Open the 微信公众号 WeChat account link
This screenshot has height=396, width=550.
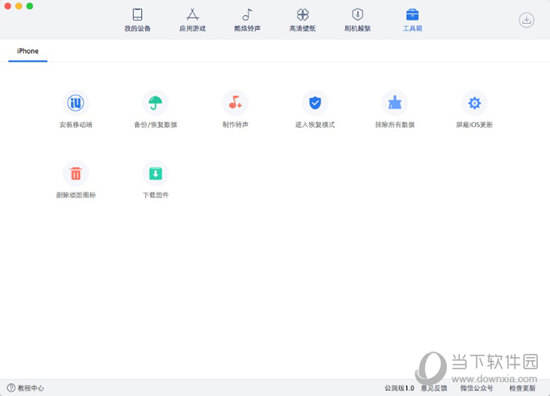(477, 388)
